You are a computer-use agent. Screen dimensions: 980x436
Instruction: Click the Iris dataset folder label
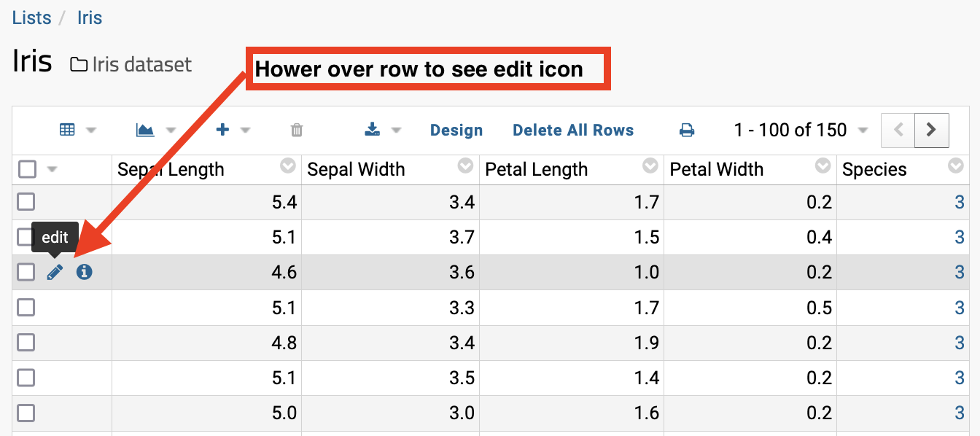point(132,64)
